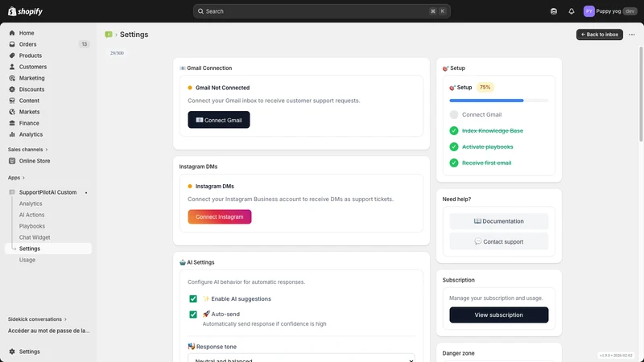Viewport: 644px width, 362px height.
Task: Click the pin dot next to SupportPilotAI Custom
Action: 86,192
